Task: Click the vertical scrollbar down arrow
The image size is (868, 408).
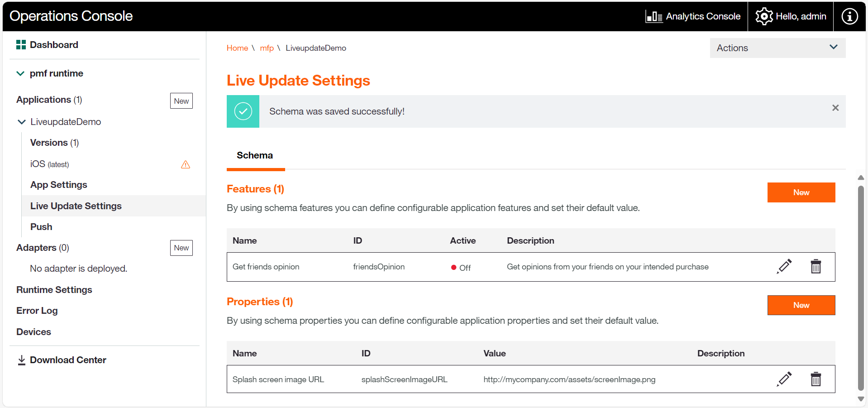Action: [x=861, y=399]
